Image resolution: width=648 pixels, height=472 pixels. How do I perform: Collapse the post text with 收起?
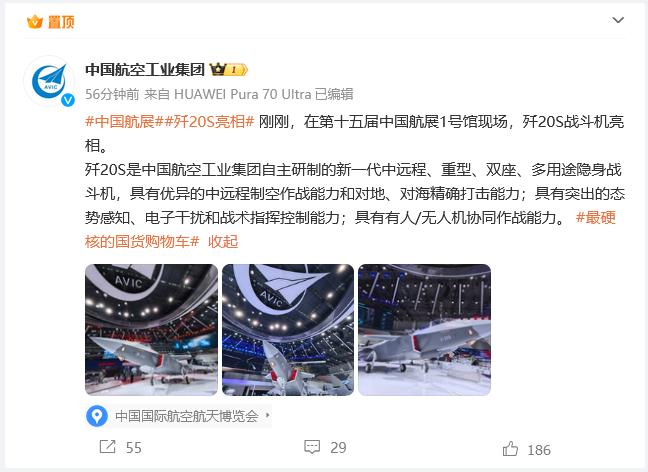223,241
